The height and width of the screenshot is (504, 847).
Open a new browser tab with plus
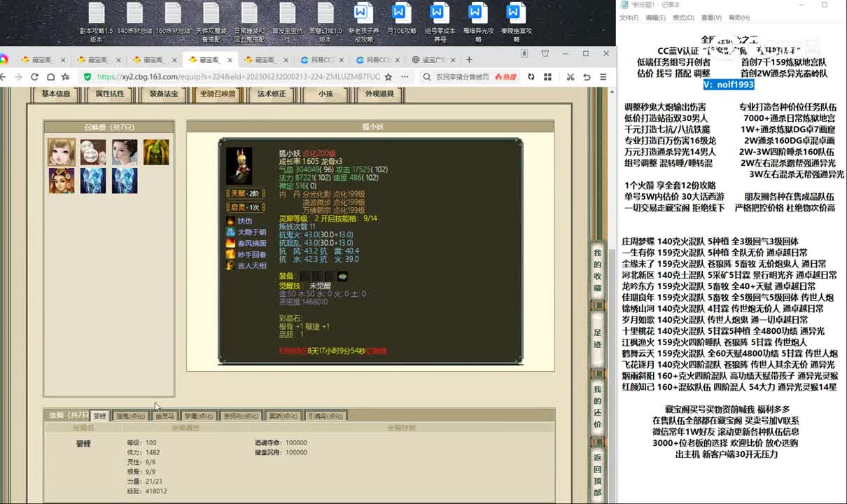pyautogui.click(x=469, y=59)
